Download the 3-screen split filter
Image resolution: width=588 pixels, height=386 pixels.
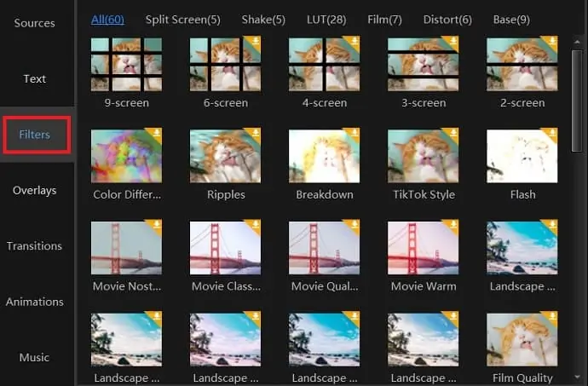[453, 41]
